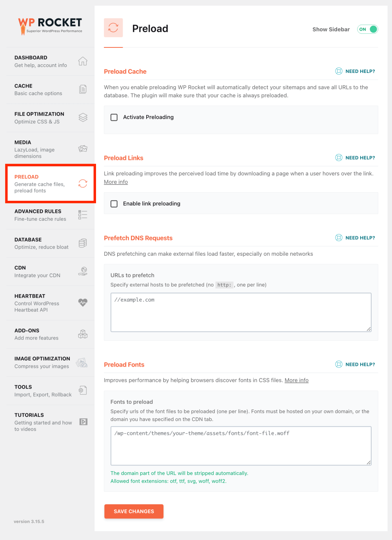This screenshot has height=540, width=392.
Task: Click Need Help icon beside Preload Fonts
Action: pos(339,364)
